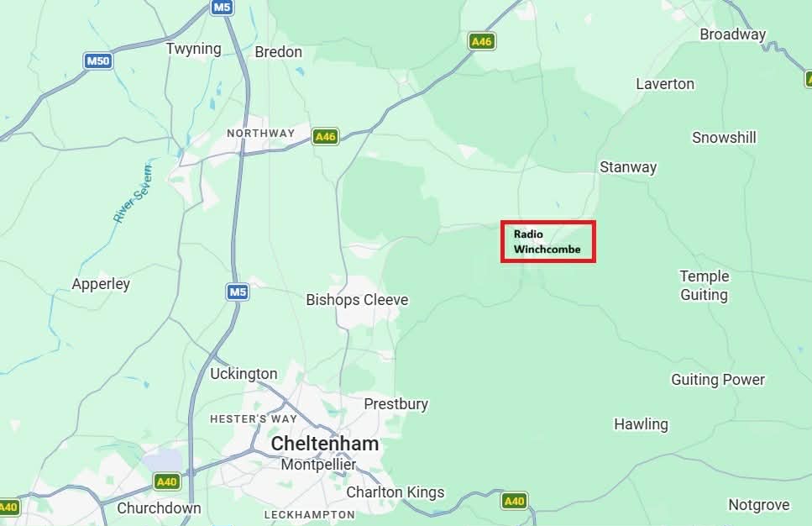This screenshot has width=812, height=526.
Task: Click the M5 shield at top edge
Action: click(222, 7)
